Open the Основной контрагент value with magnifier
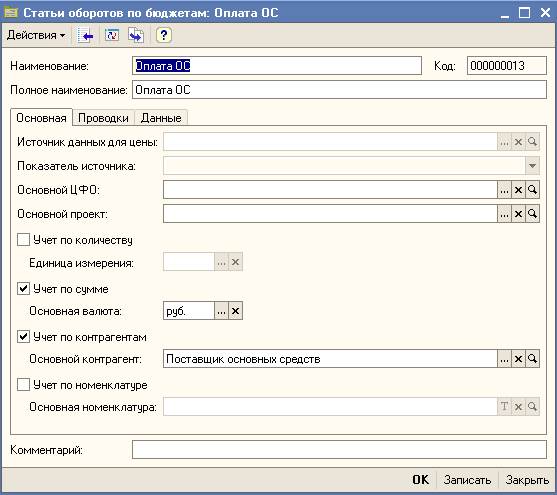This screenshot has height=495, width=557. [x=532, y=359]
